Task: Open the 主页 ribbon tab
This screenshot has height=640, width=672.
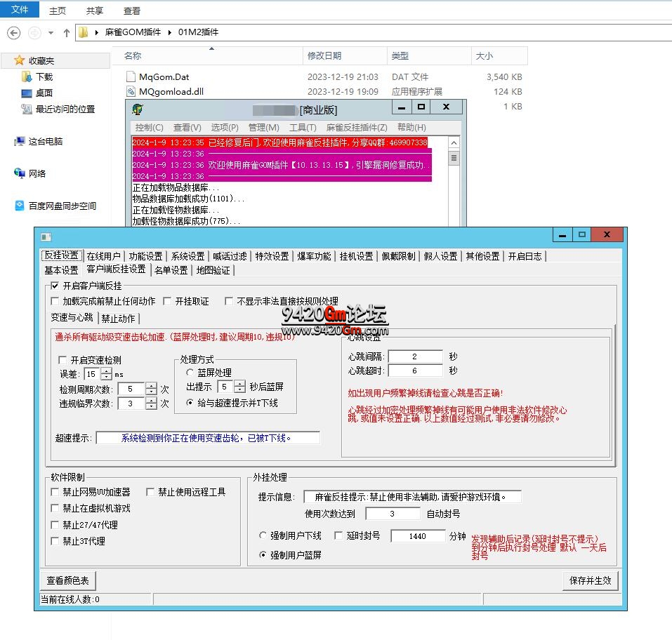Action: coord(58,11)
